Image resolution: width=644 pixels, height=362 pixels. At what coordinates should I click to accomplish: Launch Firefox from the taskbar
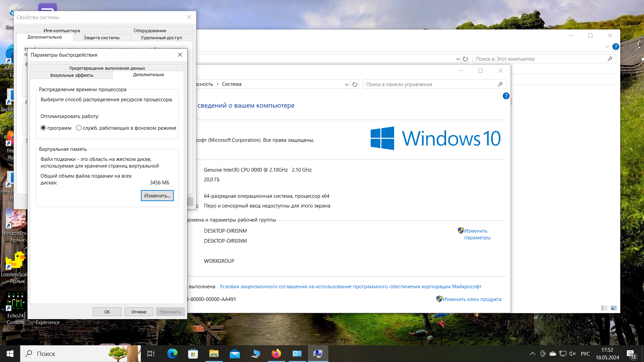[x=276, y=354]
